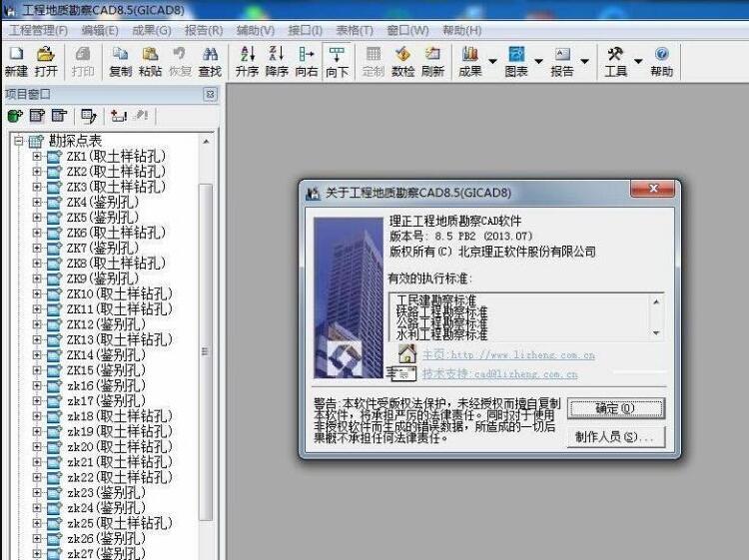Select 工民建勘察标准 in the standards list
Screen dimensions: 749x560
point(436,300)
